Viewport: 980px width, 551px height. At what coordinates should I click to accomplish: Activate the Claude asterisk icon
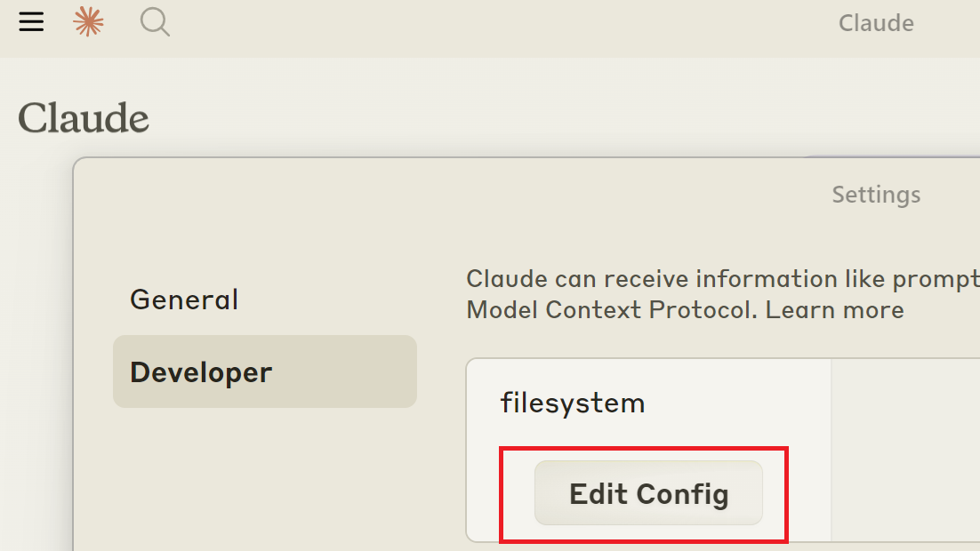click(x=88, y=21)
